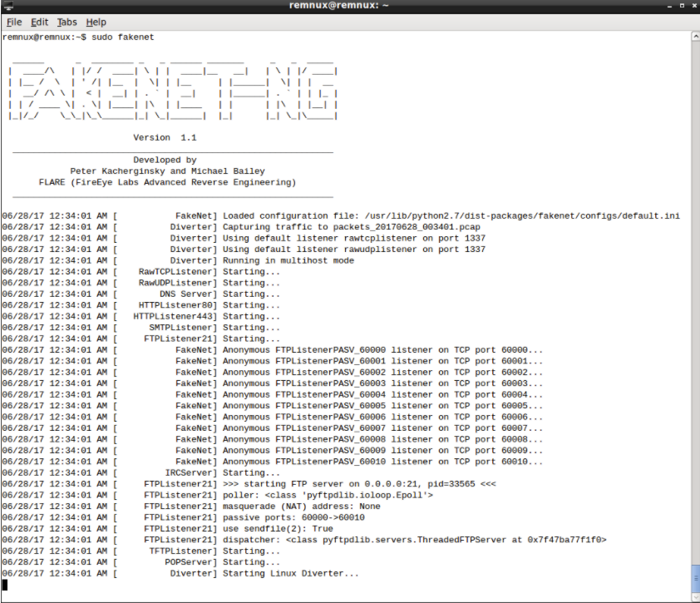Click 'starting FTP server on 0.0.0.0:21' line
700x603 pixels.
249,484
